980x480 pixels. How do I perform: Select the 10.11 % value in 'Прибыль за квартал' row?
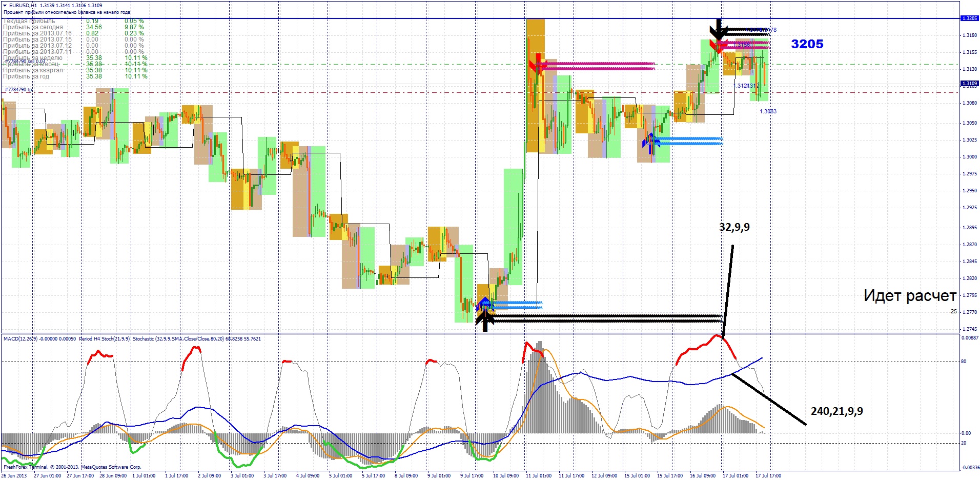136,70
